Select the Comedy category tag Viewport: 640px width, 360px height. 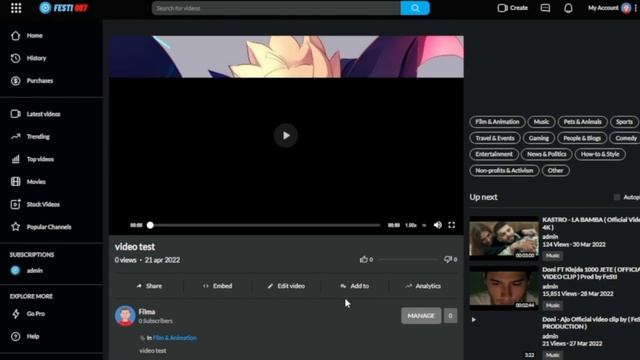pyautogui.click(x=625, y=138)
